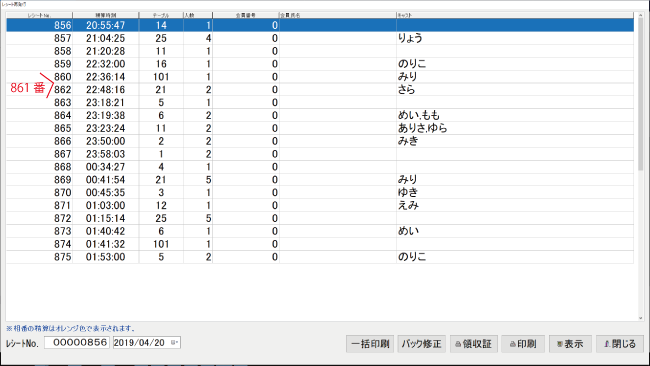Click the 閉じる close button
This screenshot has height=366, width=650.
click(x=620, y=344)
